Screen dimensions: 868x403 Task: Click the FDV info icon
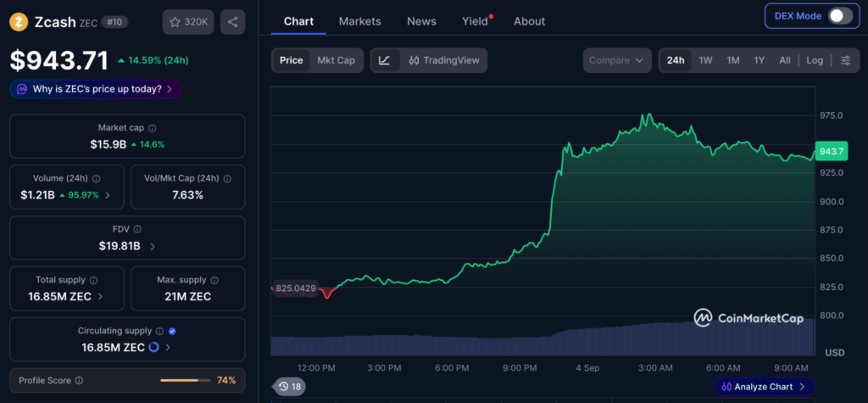coord(137,229)
